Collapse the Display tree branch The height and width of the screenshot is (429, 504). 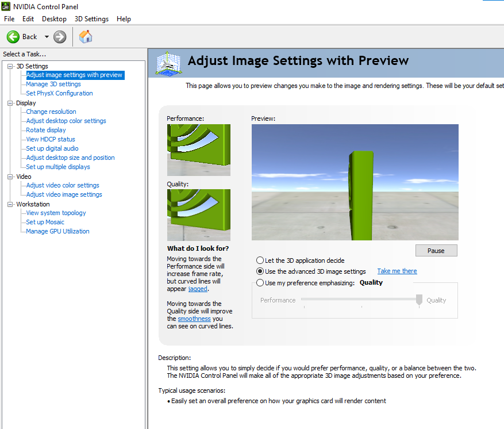point(9,102)
